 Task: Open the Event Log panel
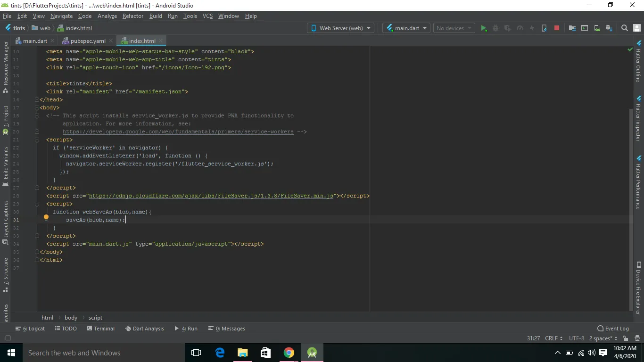tap(613, 329)
